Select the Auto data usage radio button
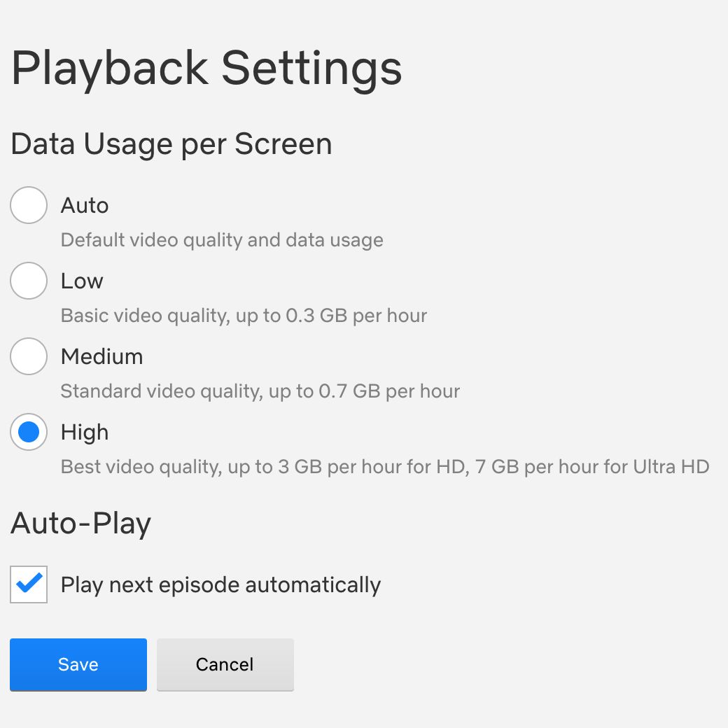 [29, 205]
